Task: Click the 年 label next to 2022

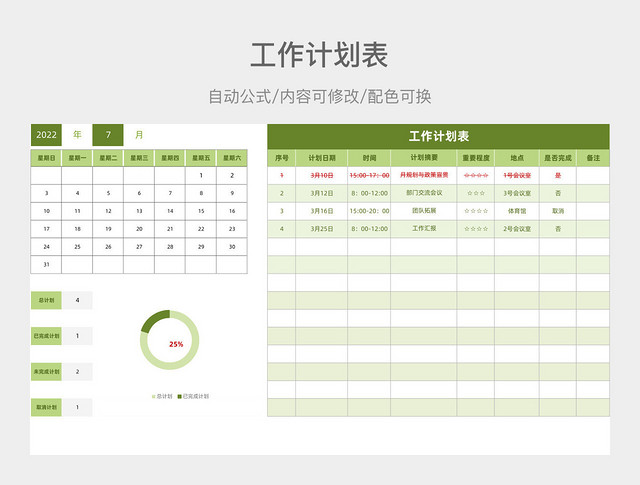Action: pos(77,135)
